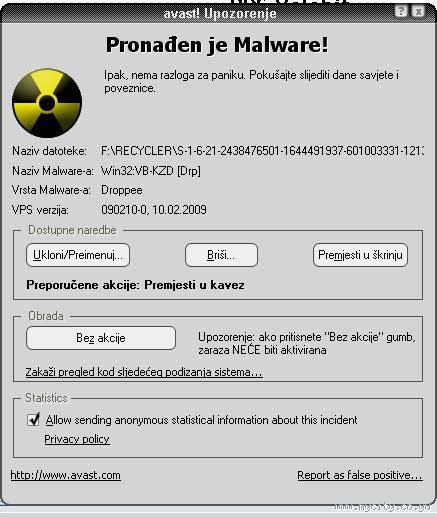Open the Report as false positive link
The image size is (437, 518).
pos(360,475)
